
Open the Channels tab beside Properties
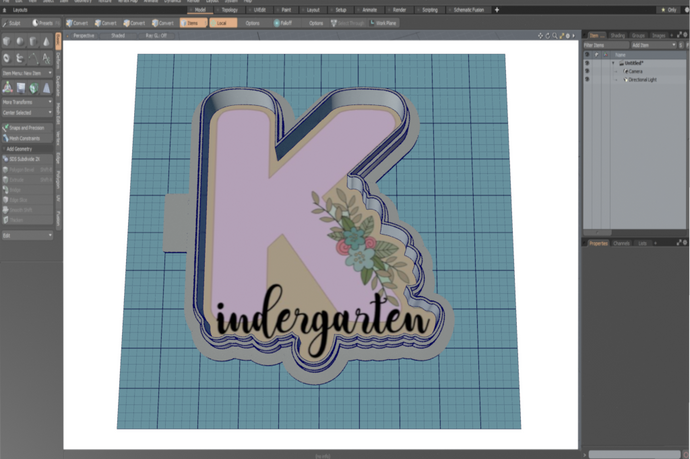(621, 243)
